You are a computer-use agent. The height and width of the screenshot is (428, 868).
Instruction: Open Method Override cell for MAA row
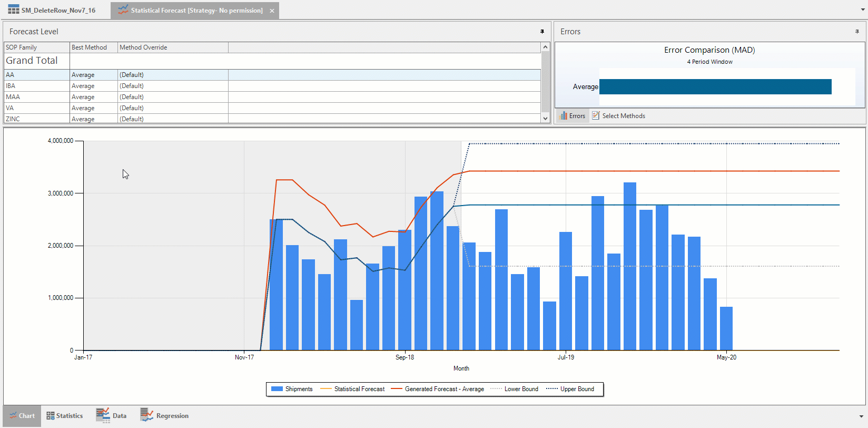pyautogui.click(x=173, y=97)
